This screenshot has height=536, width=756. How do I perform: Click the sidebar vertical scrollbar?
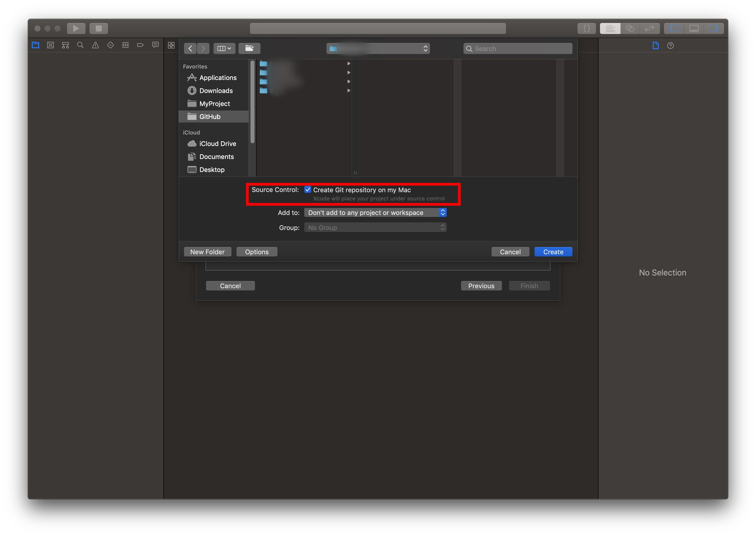[252, 102]
